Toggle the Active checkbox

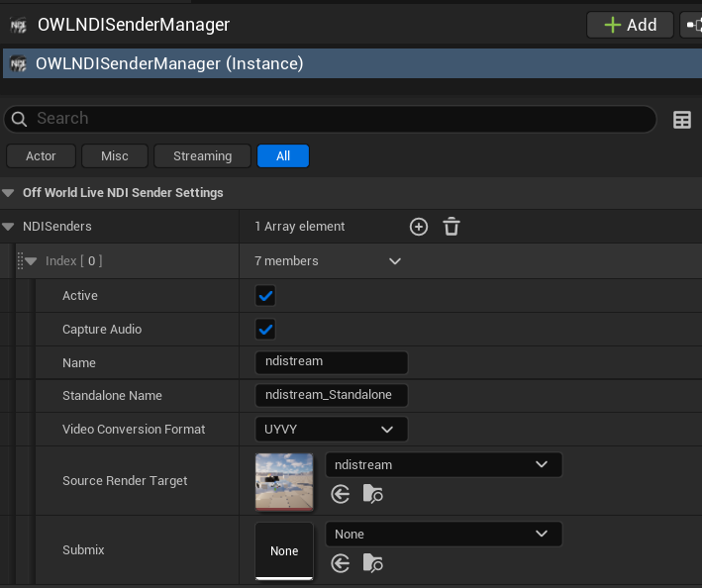point(265,296)
